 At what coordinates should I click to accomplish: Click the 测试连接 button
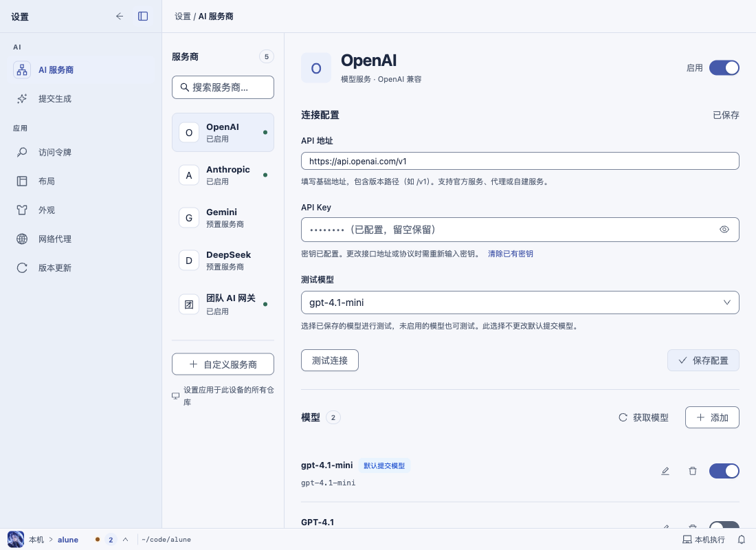click(330, 360)
